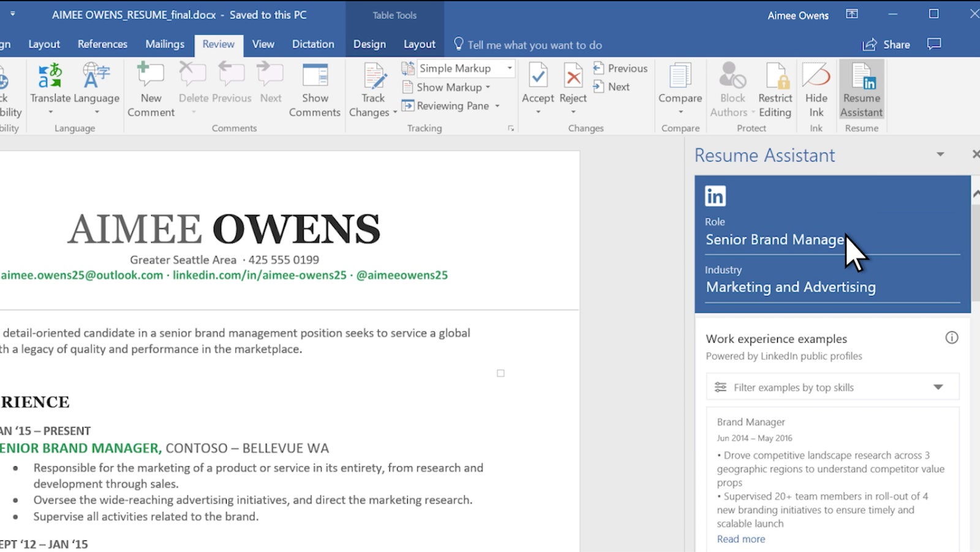Click the @aimeeowens25 handle
This screenshot has height=552, width=980.
pyautogui.click(x=402, y=275)
